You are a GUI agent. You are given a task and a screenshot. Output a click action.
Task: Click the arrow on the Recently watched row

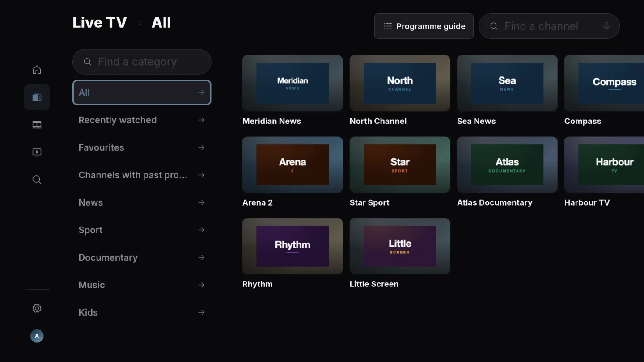point(201,120)
